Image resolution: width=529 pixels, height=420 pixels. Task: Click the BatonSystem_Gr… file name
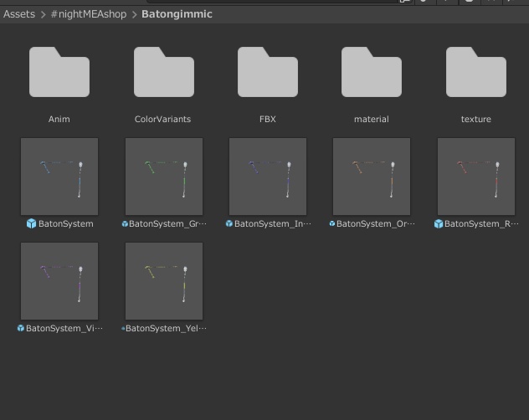pyautogui.click(x=167, y=223)
